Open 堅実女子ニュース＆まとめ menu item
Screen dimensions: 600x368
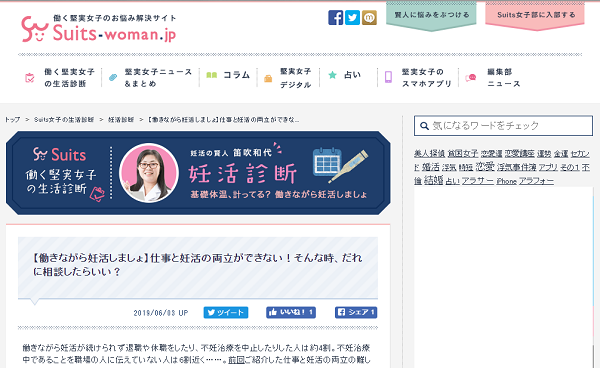[x=150, y=78]
